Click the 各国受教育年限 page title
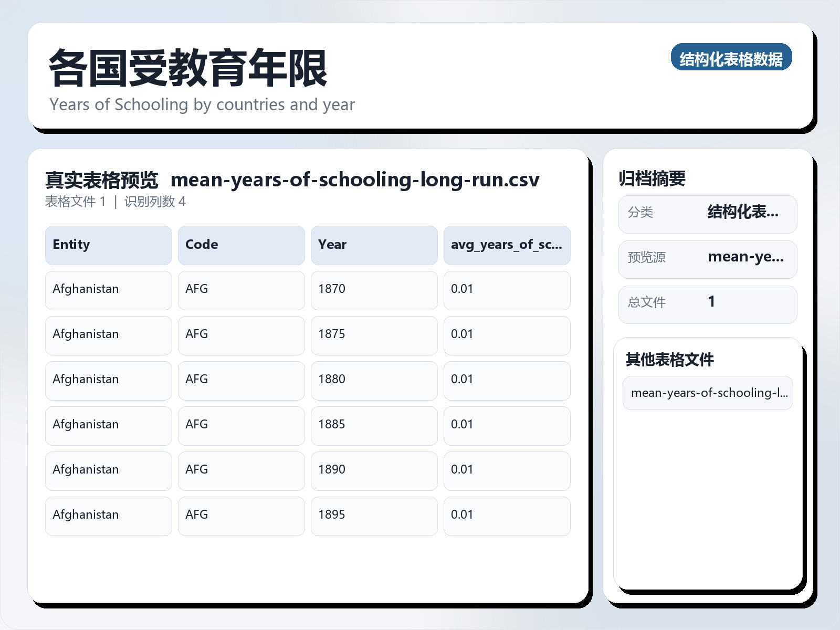The width and height of the screenshot is (840, 630). (x=188, y=68)
